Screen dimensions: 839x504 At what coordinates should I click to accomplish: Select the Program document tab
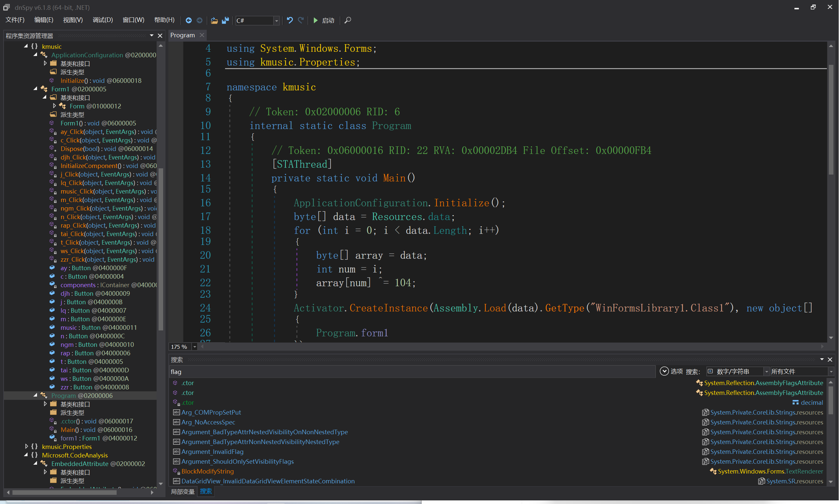(x=182, y=35)
